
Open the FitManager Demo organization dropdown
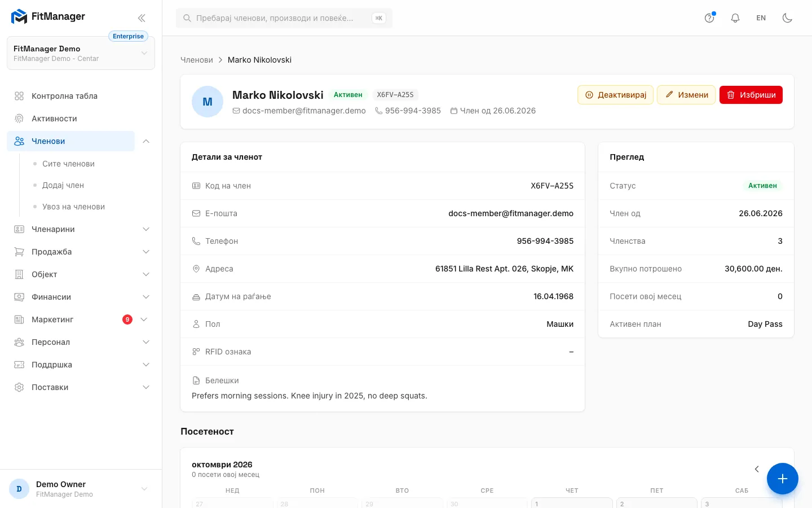click(x=81, y=53)
